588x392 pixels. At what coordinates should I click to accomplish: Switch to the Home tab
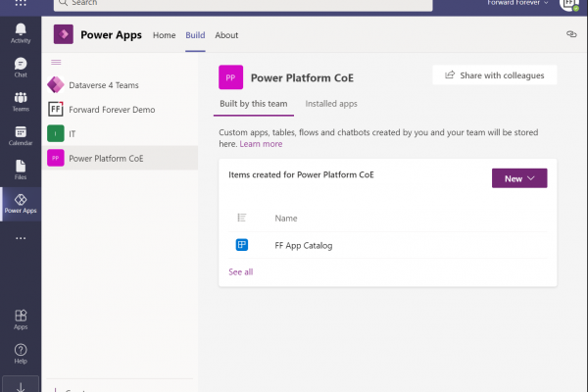pyautogui.click(x=165, y=35)
